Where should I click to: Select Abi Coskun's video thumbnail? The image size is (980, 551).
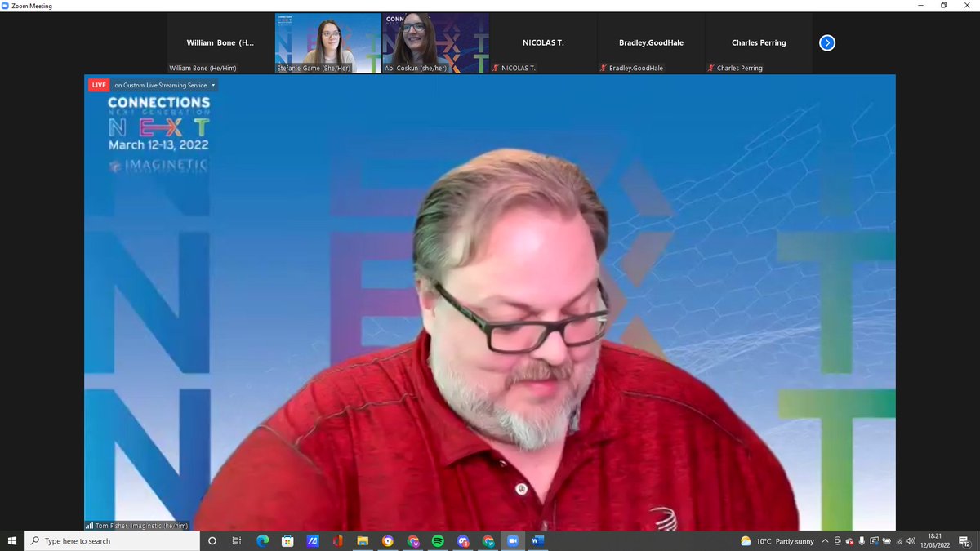pos(436,43)
